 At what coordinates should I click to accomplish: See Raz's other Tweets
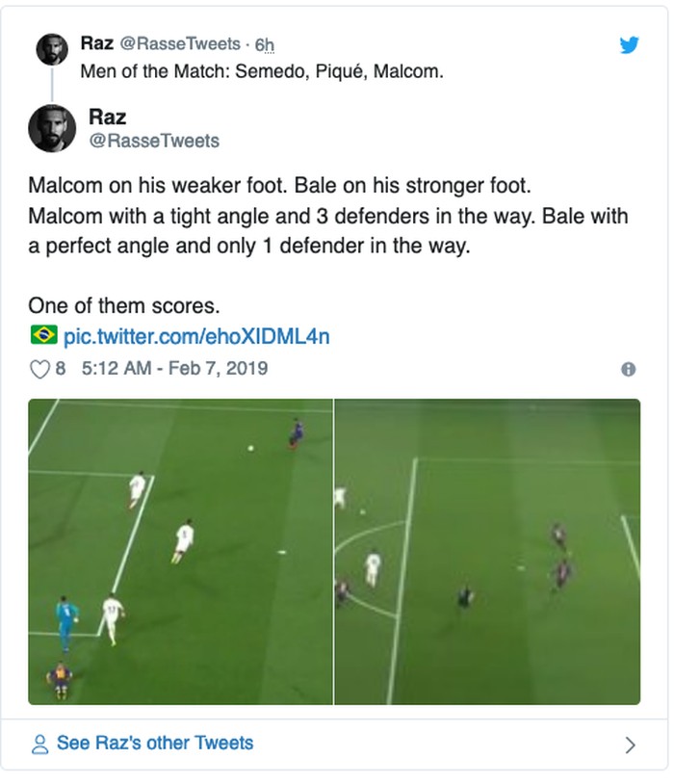pyautogui.click(x=154, y=744)
